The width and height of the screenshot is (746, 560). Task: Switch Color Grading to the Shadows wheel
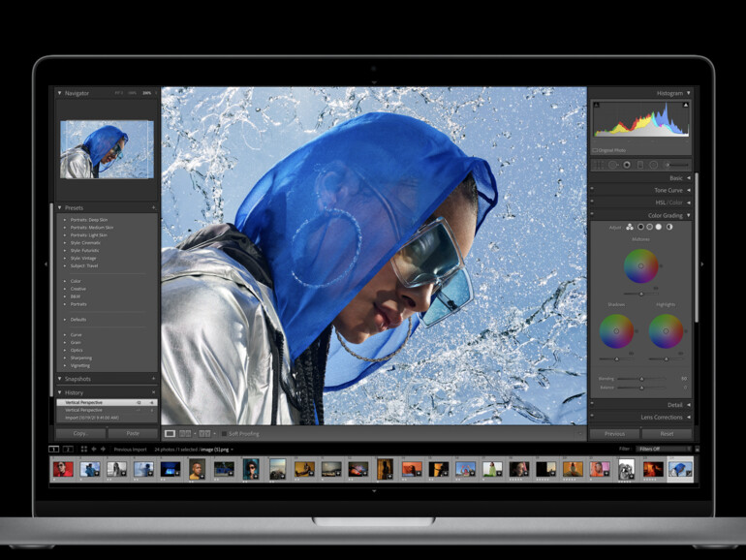tap(640, 227)
